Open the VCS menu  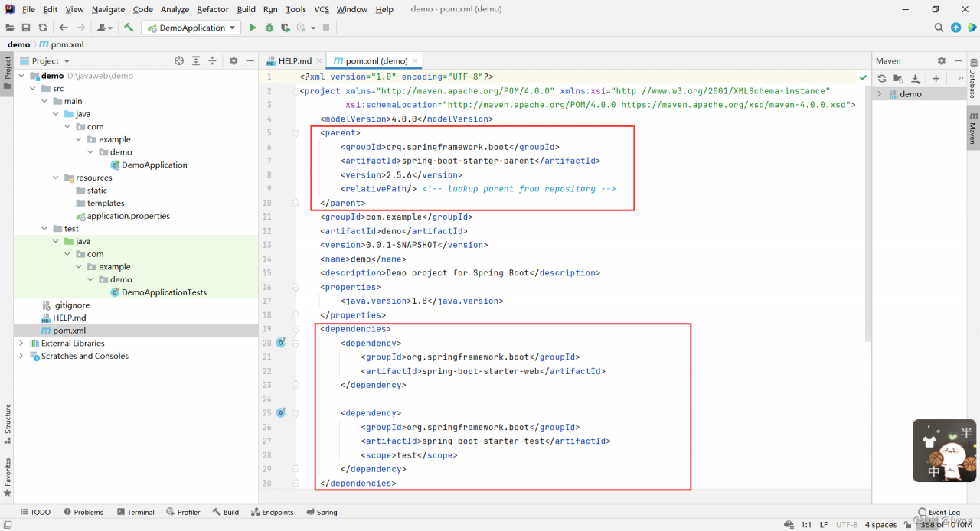322,9
